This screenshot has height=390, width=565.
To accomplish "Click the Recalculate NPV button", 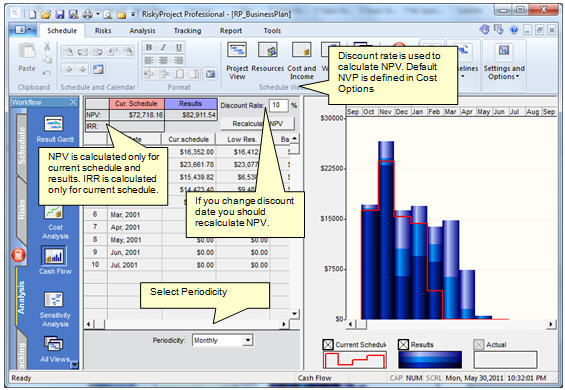I will [x=257, y=124].
